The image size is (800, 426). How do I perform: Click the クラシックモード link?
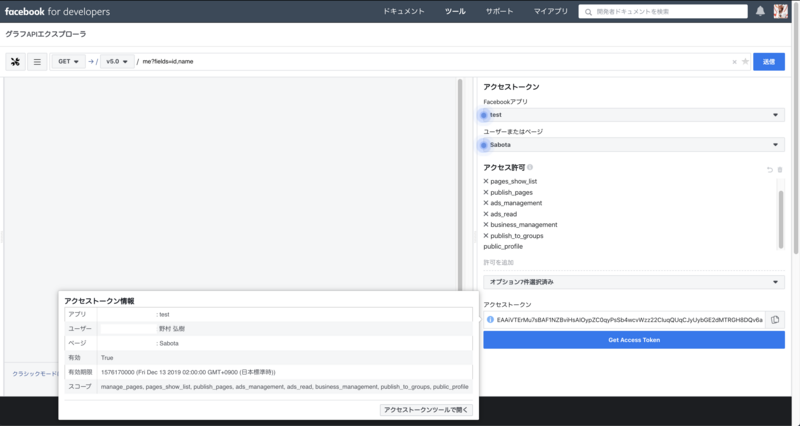click(35, 374)
